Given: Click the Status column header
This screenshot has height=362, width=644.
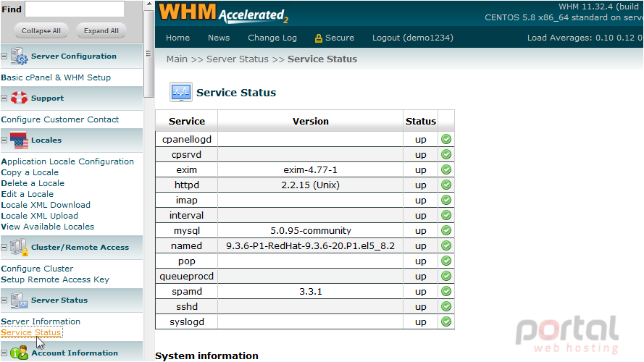Looking at the screenshot, I should click(421, 121).
